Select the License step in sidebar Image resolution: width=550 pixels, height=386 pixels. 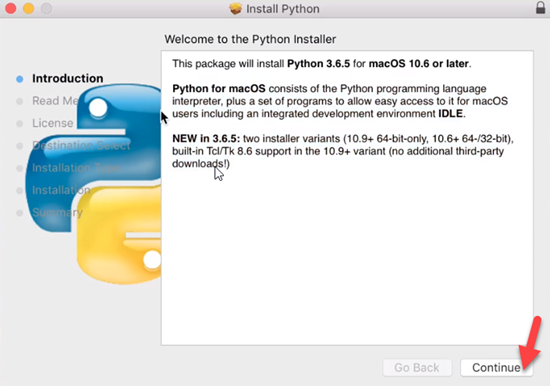(x=53, y=123)
